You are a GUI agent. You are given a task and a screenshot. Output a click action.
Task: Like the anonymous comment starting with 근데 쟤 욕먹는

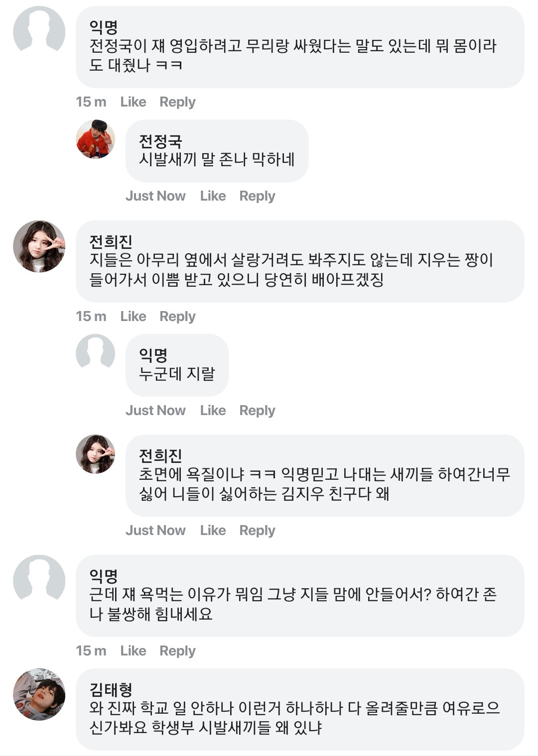[133, 651]
